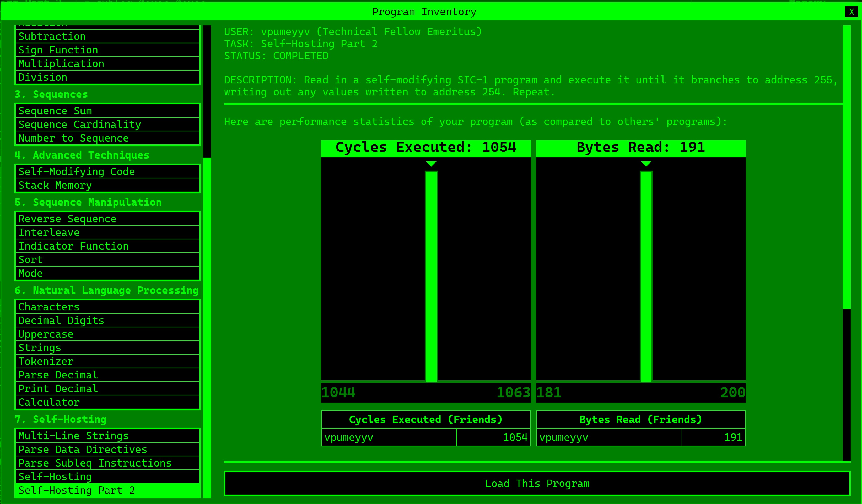Choose the Calculator task

point(107,403)
